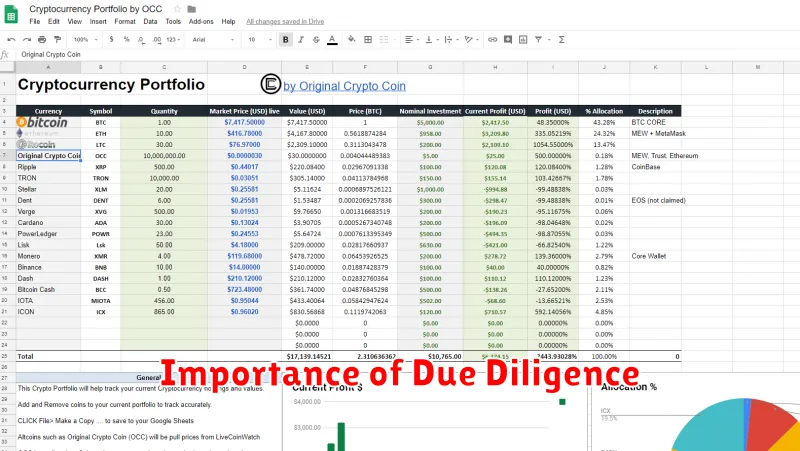Open the Format menu
800x451 pixels.
pyautogui.click(x=125, y=21)
